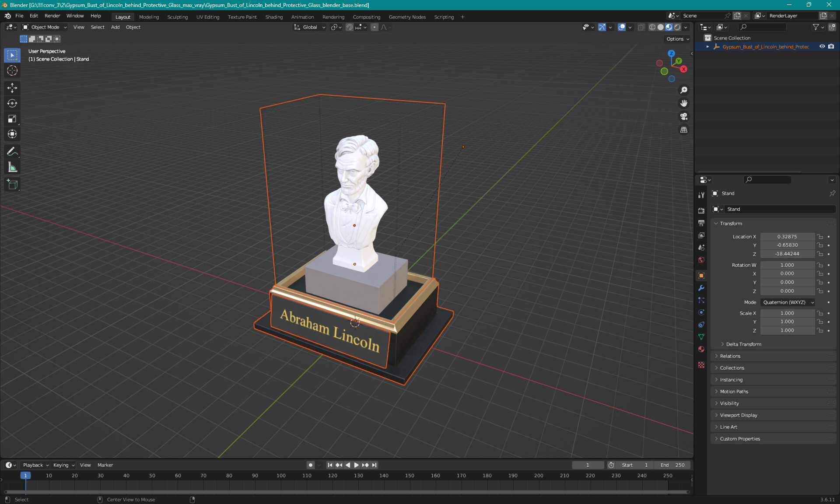Expand the Collections panel
This screenshot has width=840, height=504.
pyautogui.click(x=731, y=368)
